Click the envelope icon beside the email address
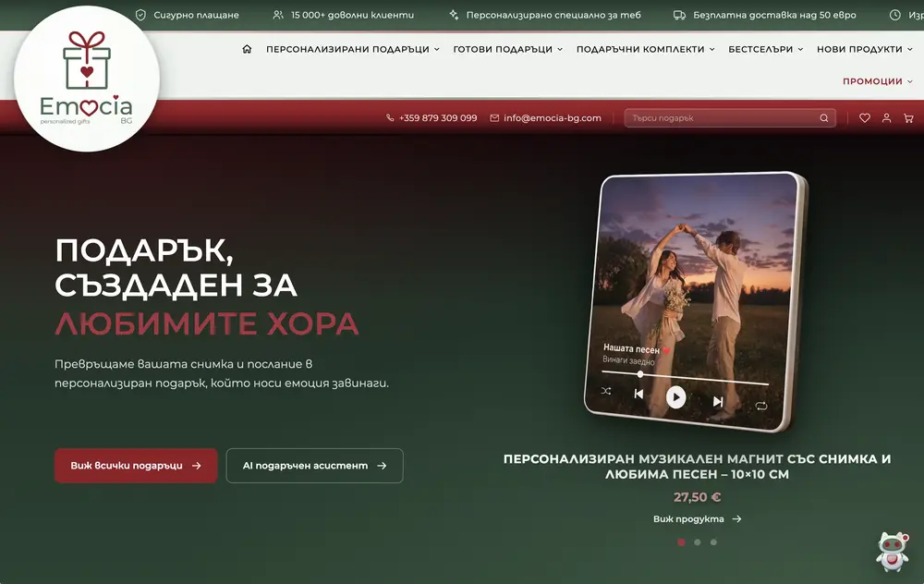Image resolution: width=924 pixels, height=584 pixels. pyautogui.click(x=494, y=118)
